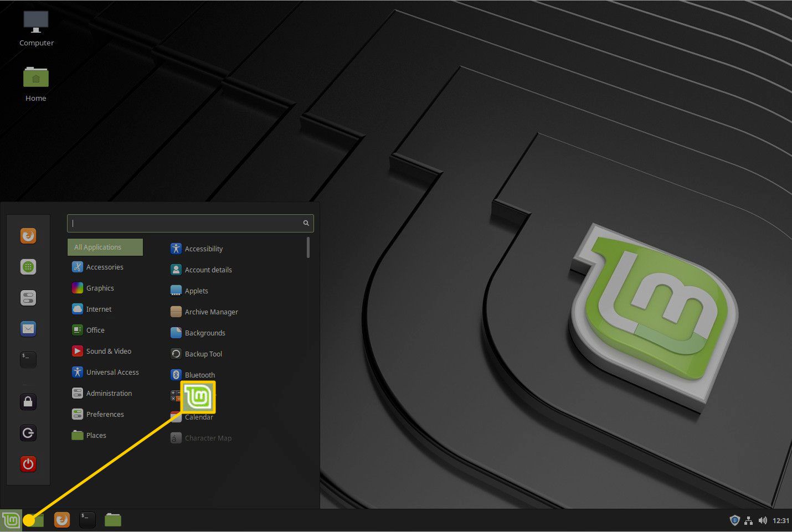Launch Firefox from the bottom panel
792x532 pixels.
(x=62, y=520)
